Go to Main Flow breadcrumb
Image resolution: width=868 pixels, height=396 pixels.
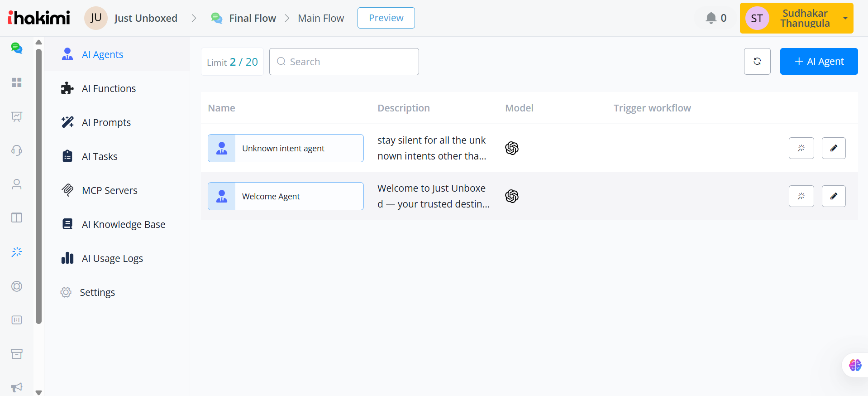321,18
